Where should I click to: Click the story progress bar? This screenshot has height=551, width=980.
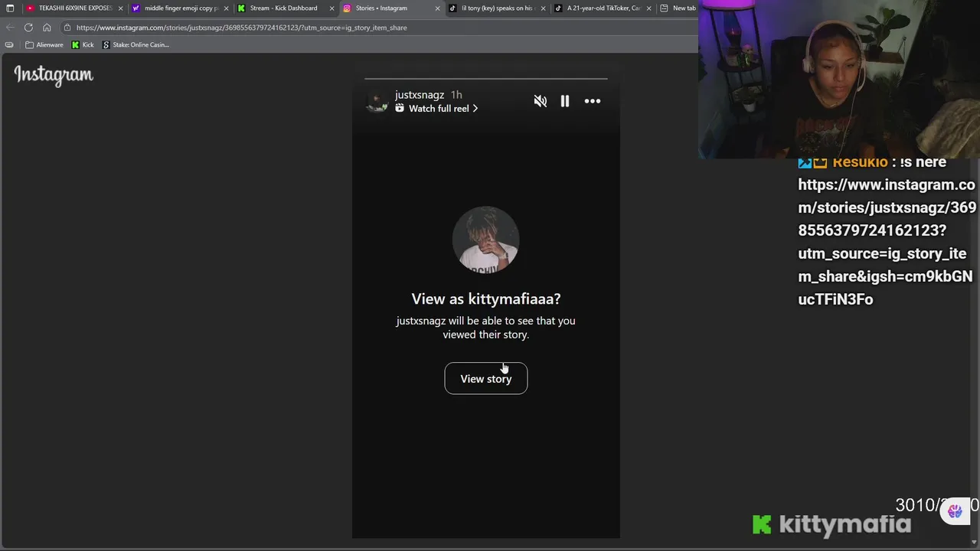486,79
